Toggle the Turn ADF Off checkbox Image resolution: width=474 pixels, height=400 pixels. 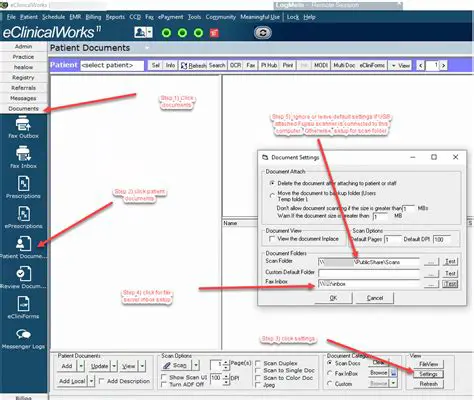[164, 384]
